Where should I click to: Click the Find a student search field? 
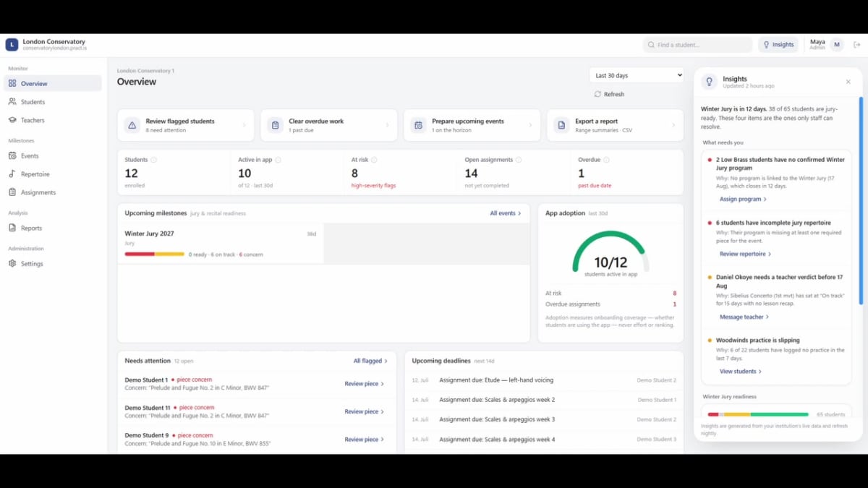[698, 45]
